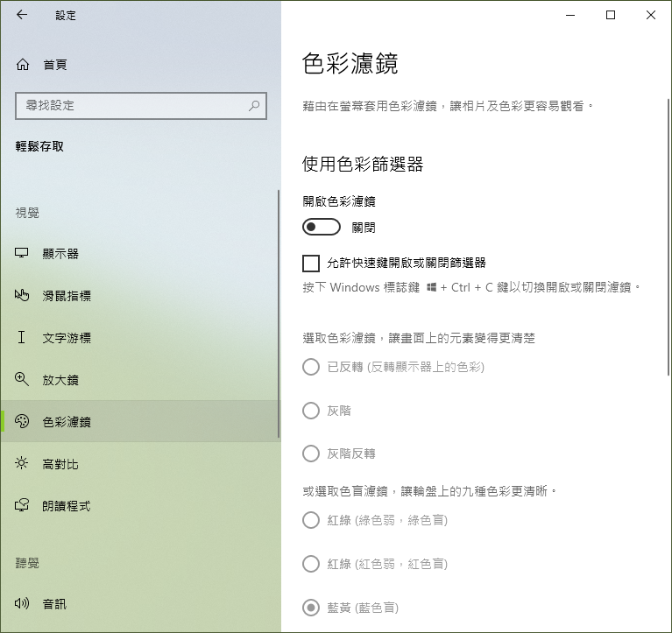Open the 文字游標 settings page
Viewport: 672px width, 633px height.
pyautogui.click(x=139, y=337)
